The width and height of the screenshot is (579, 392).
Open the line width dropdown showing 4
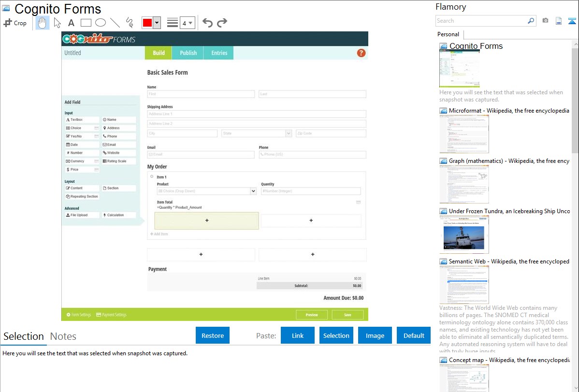pos(187,23)
